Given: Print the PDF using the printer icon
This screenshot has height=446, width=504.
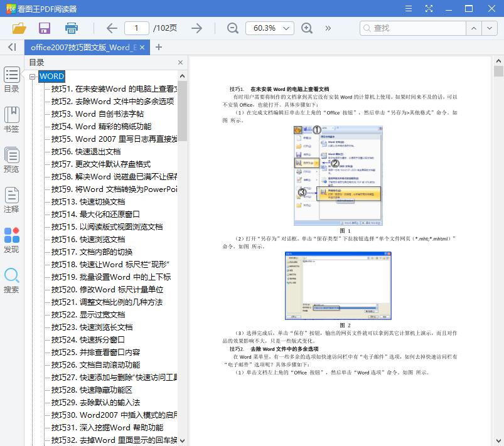Looking at the screenshot, I should click(x=70, y=28).
